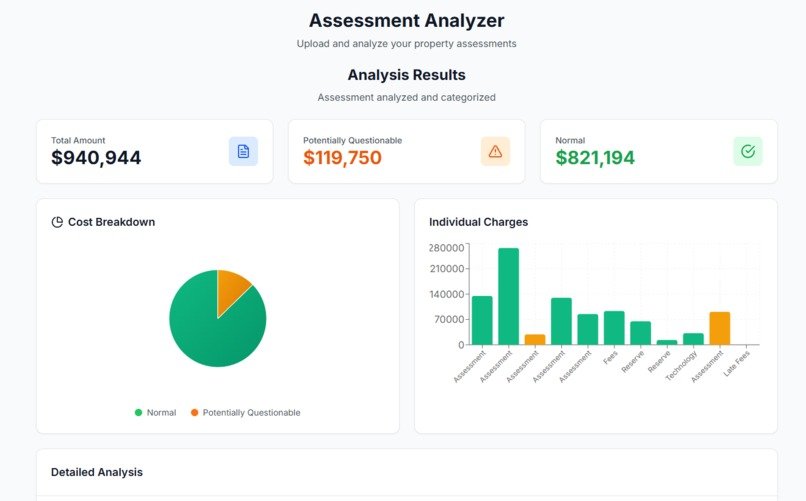Click the Late Fees axis label
Screen dimensions: 806x501
737,363
